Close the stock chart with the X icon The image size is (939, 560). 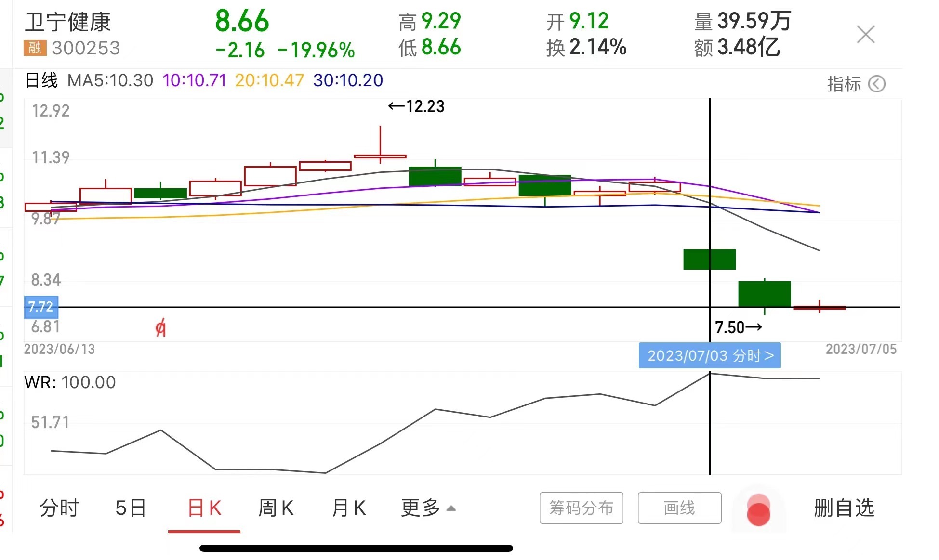coord(865,35)
